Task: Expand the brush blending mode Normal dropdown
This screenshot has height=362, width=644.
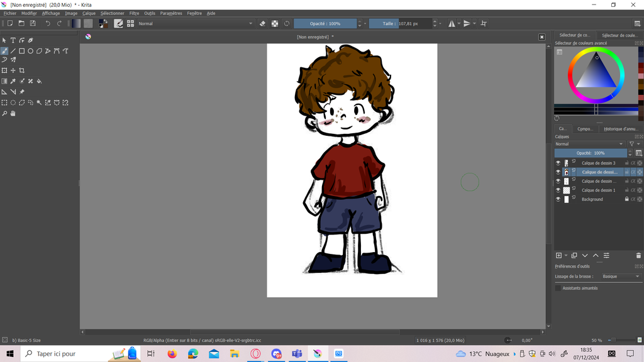Action: pos(195,24)
